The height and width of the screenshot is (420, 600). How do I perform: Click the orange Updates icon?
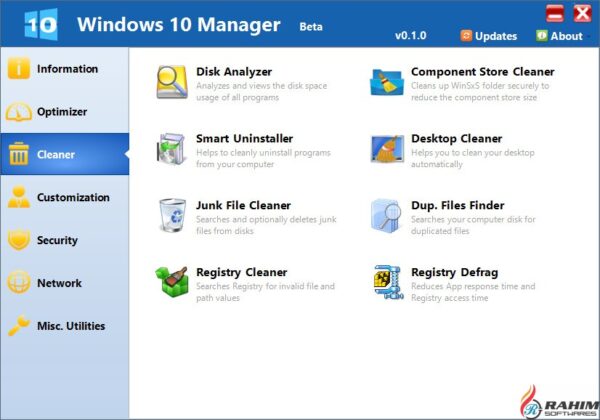466,36
